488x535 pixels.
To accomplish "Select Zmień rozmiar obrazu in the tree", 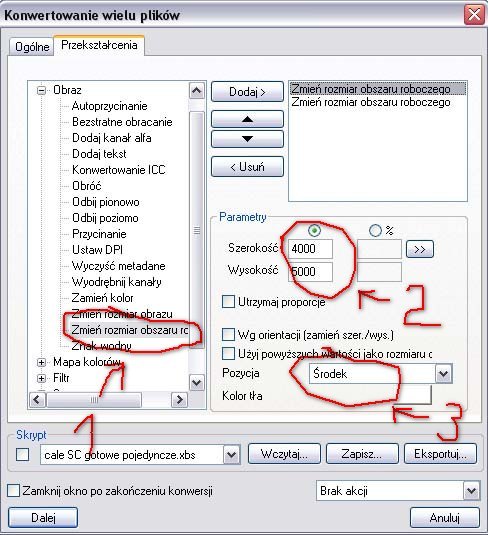I will (x=122, y=314).
